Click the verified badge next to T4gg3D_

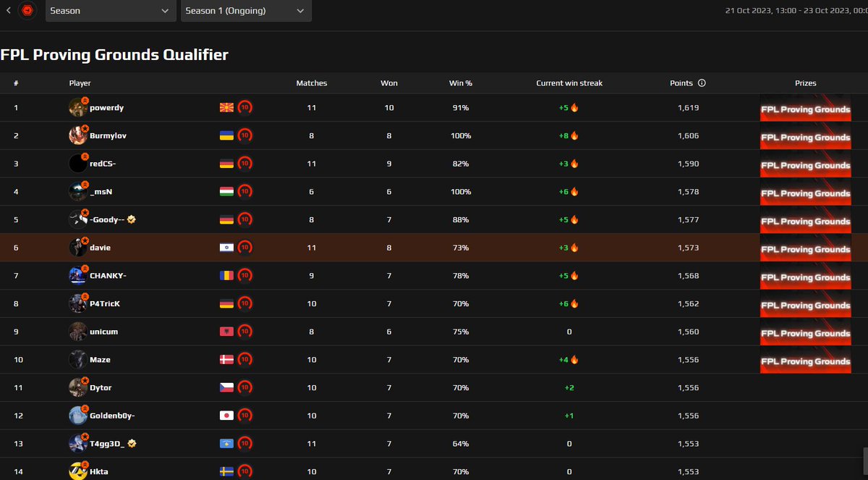pyautogui.click(x=132, y=444)
